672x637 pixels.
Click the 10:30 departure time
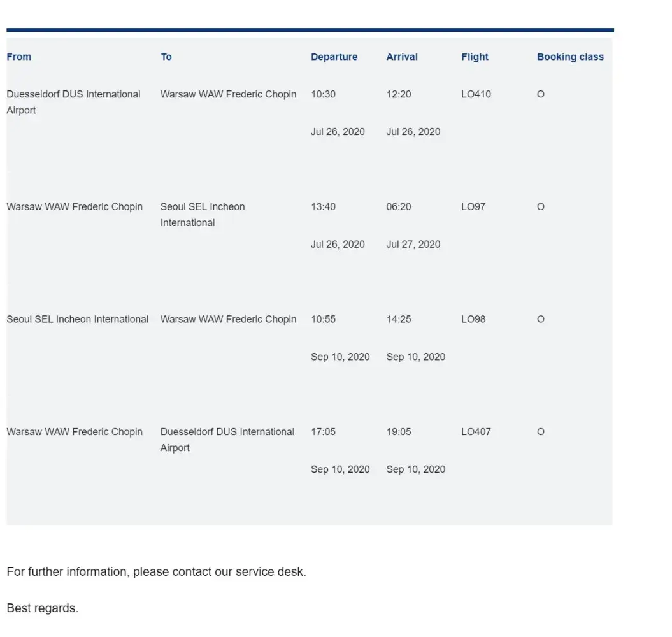(323, 94)
